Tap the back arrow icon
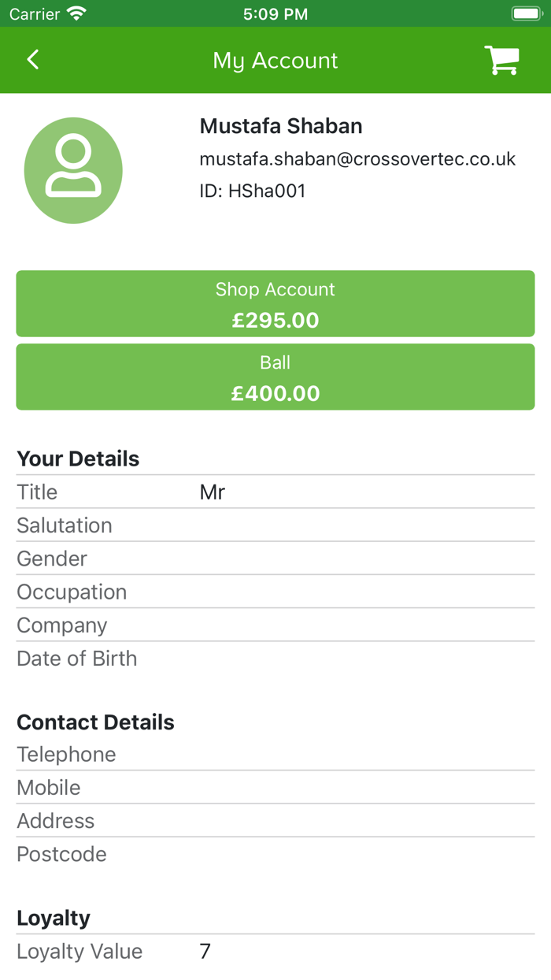Viewport: 551px width, 980px height. point(33,60)
